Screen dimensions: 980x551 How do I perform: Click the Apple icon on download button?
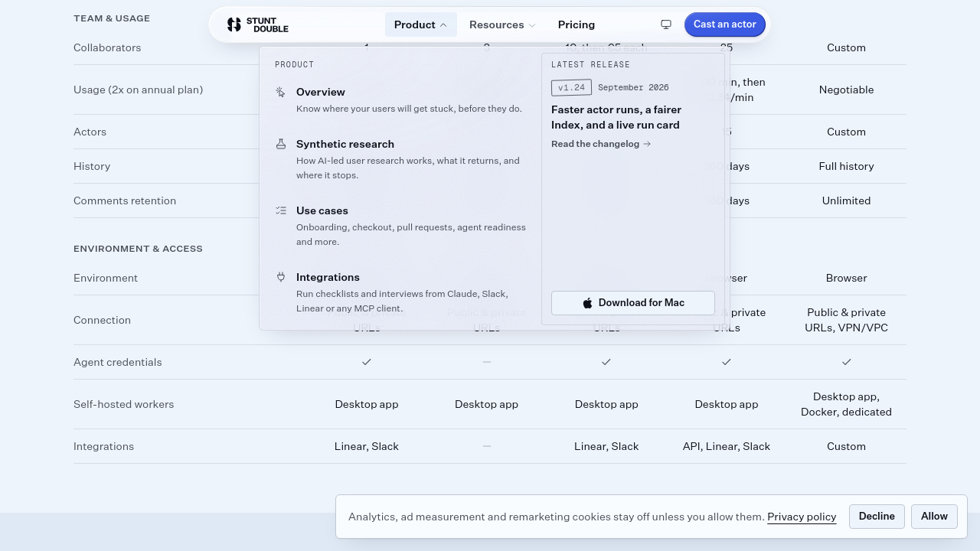(587, 303)
